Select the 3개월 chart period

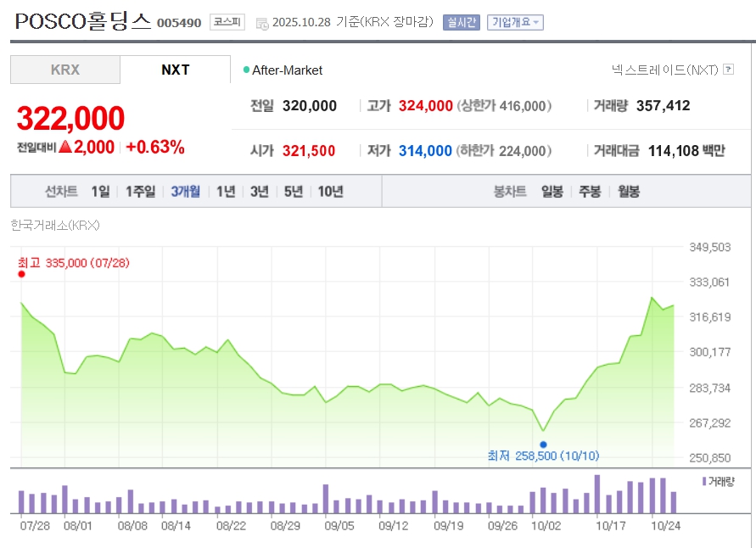[185, 192]
